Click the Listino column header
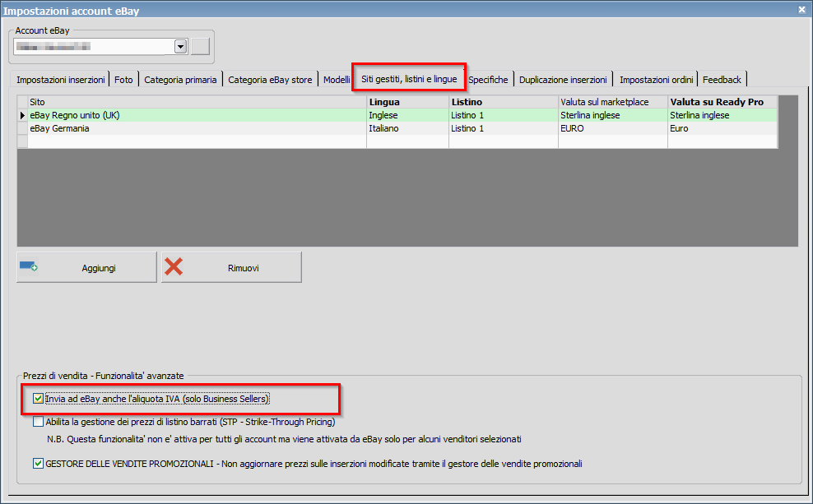This screenshot has height=504, width=813. point(504,102)
